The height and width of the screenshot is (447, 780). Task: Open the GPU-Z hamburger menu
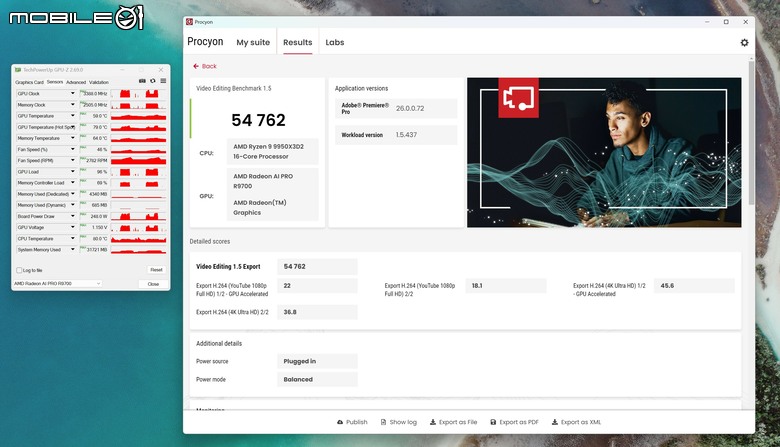163,81
